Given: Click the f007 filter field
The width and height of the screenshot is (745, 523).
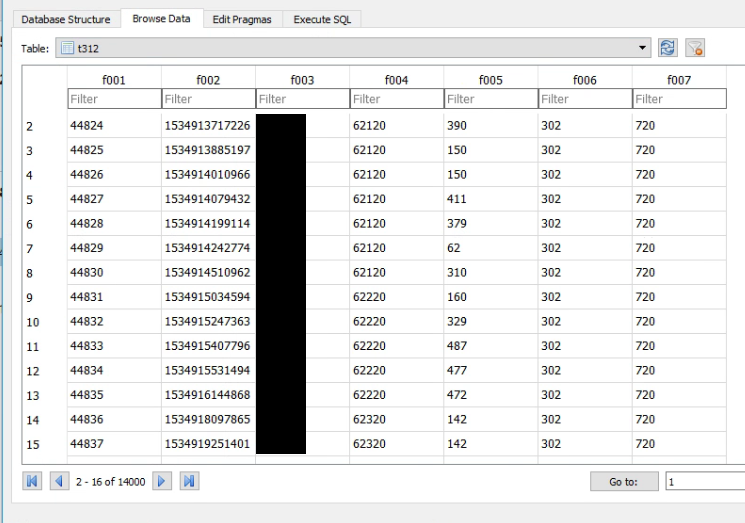Looking at the screenshot, I should [679, 99].
